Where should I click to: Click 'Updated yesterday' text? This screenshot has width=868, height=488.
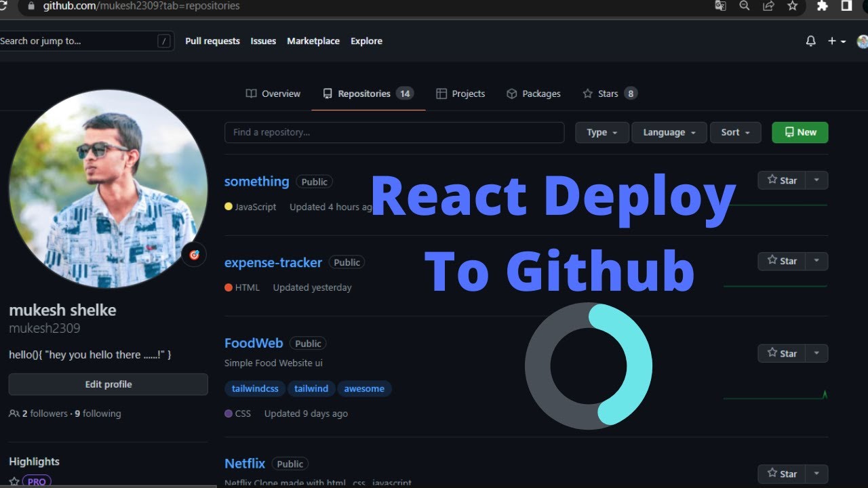[x=312, y=287]
